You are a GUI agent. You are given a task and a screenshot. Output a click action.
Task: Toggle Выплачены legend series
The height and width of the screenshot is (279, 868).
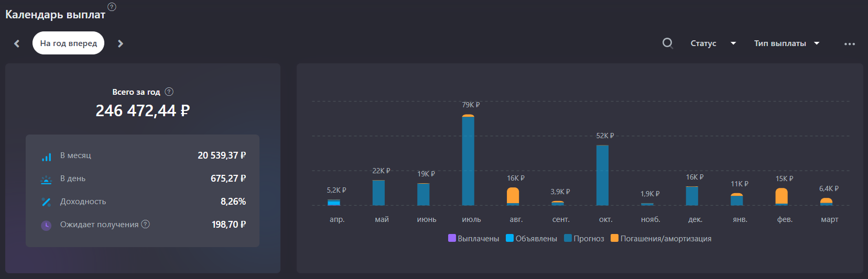point(474,238)
